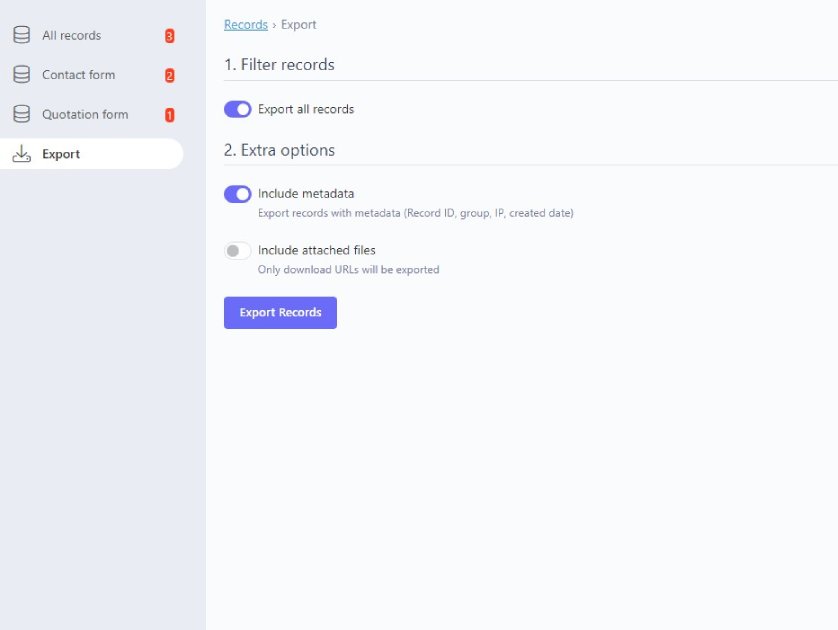Select the Export sidebar item

coord(91,154)
